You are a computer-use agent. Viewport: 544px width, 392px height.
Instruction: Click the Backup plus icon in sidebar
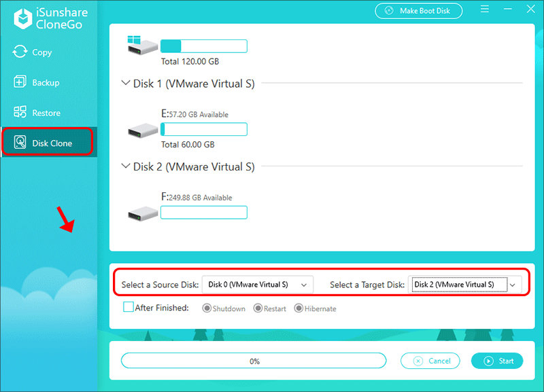(x=19, y=82)
